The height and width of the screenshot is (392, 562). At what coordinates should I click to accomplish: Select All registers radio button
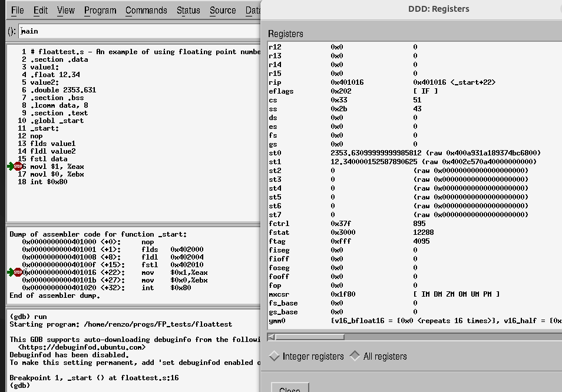[378, 356]
